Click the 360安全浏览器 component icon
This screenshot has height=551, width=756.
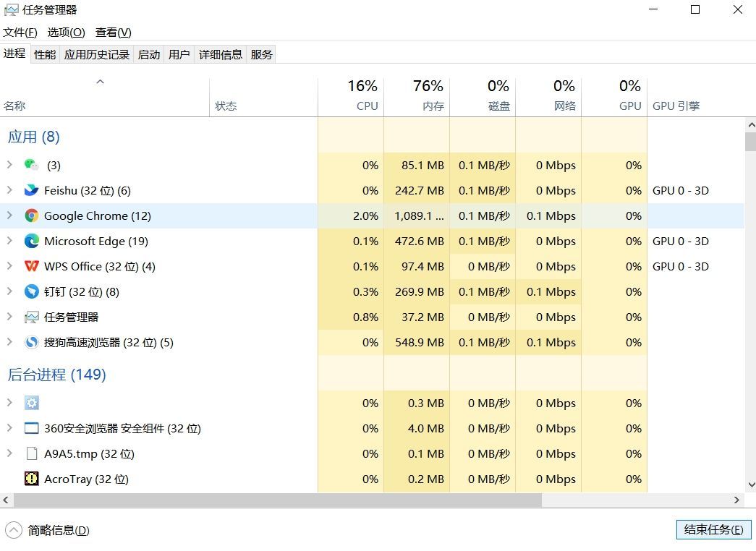(x=31, y=428)
